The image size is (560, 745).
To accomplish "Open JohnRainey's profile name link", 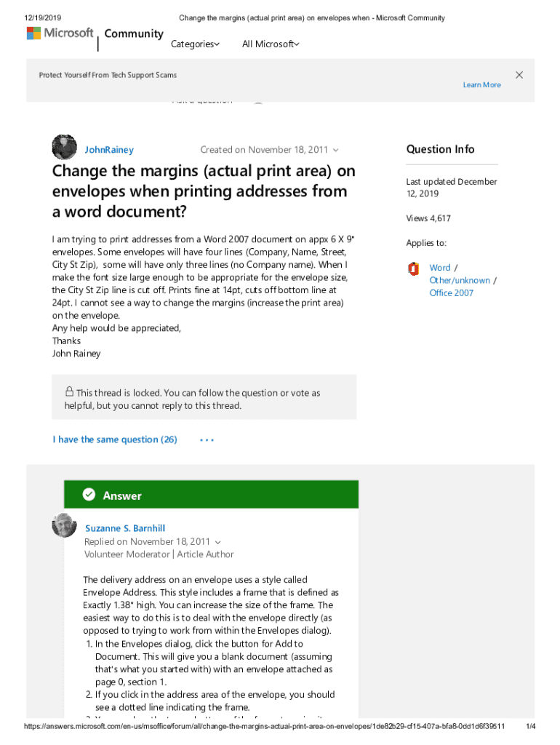I will 109,150.
